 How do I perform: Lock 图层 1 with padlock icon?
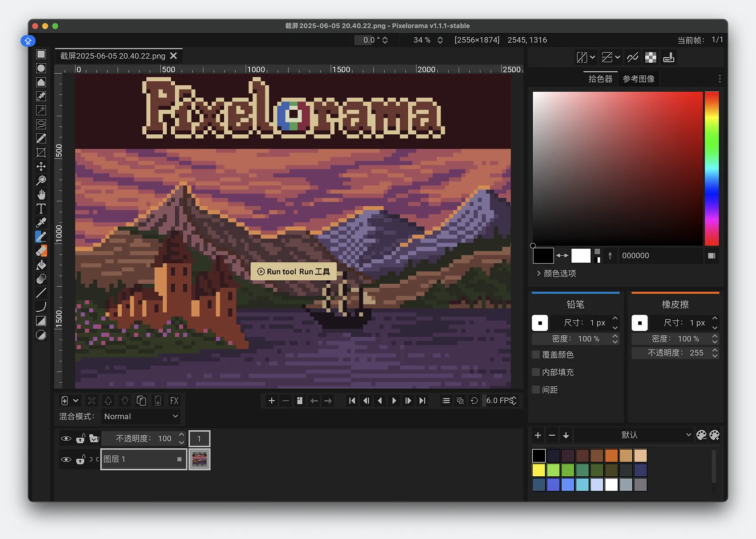click(80, 459)
